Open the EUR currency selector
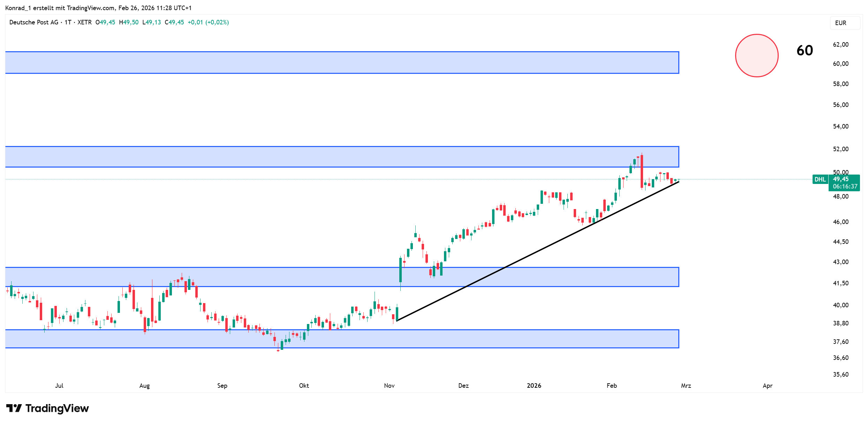This screenshot has width=868, height=424. [x=844, y=23]
